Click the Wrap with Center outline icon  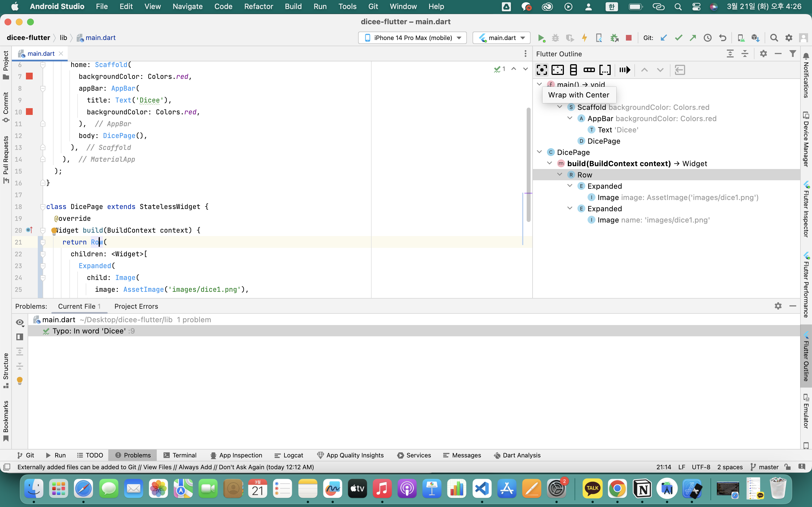tap(542, 70)
